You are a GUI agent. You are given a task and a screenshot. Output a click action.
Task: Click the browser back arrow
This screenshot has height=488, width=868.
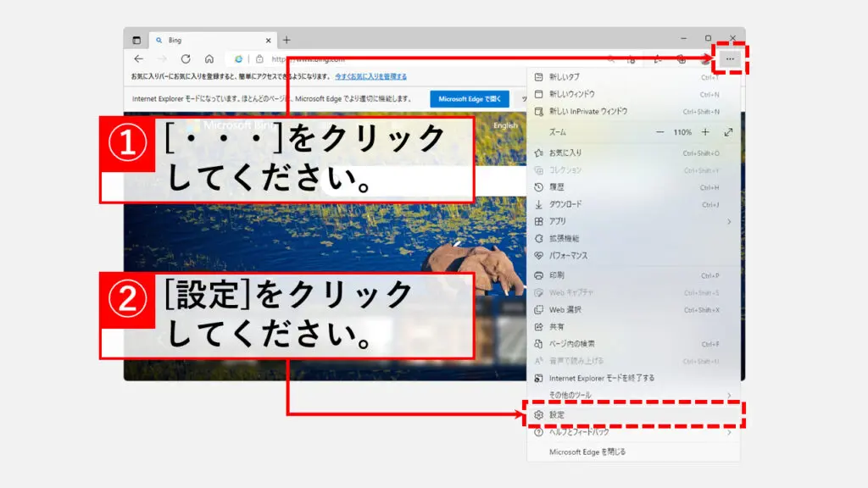(139, 59)
